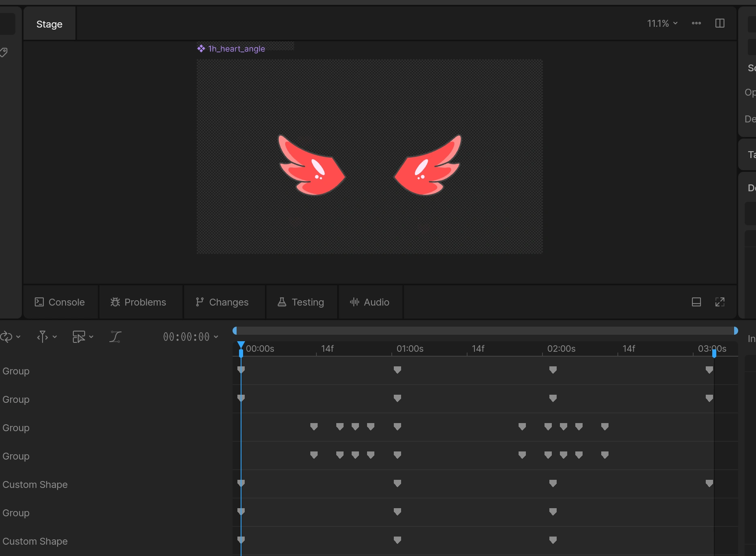Open the Stage tab
This screenshot has width=756, height=556.
(49, 24)
